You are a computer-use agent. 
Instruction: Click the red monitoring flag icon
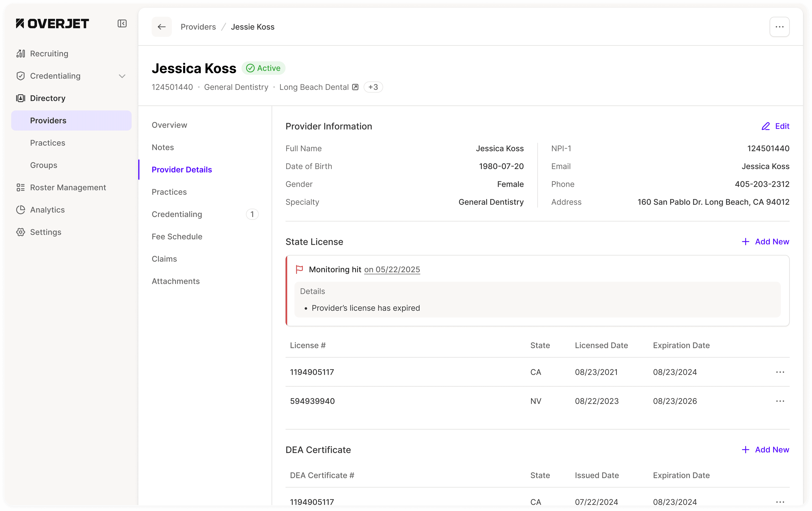[x=299, y=269]
